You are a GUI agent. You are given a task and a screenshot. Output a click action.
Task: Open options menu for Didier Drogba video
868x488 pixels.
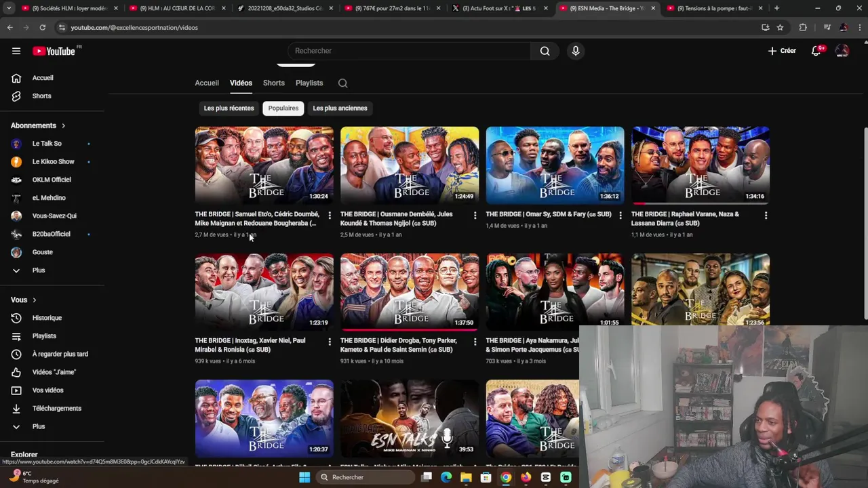[x=475, y=342]
